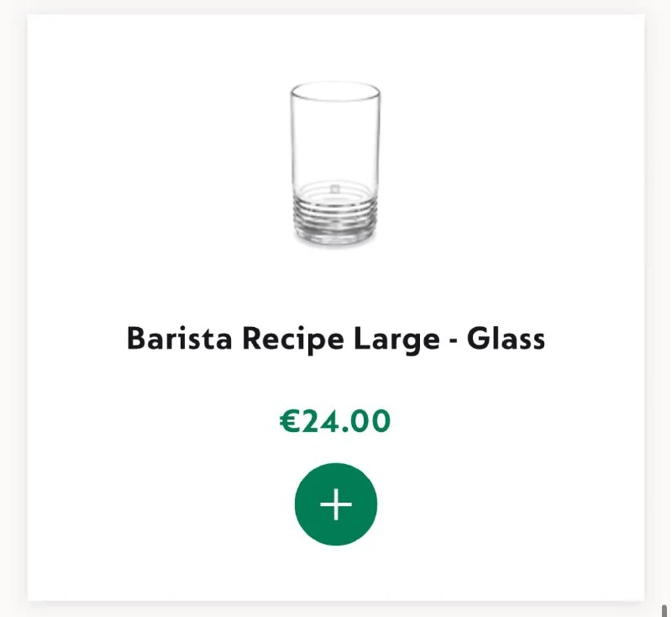Click the euro sign in the price
Screen dimensions: 672x617
click(x=290, y=421)
